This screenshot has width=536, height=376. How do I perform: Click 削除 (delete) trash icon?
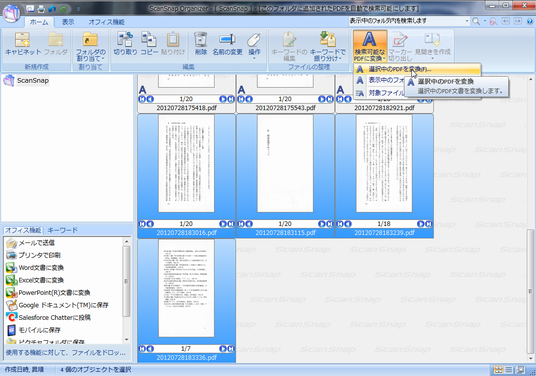click(201, 44)
